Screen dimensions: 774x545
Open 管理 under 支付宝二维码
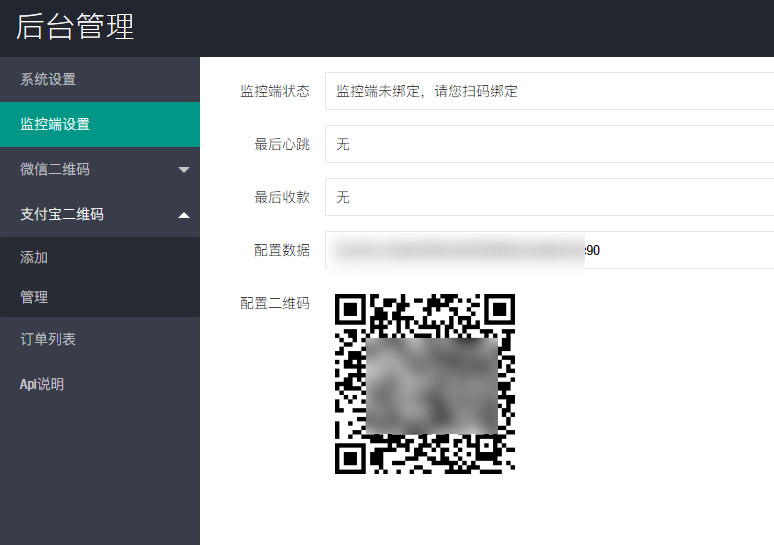click(x=100, y=297)
